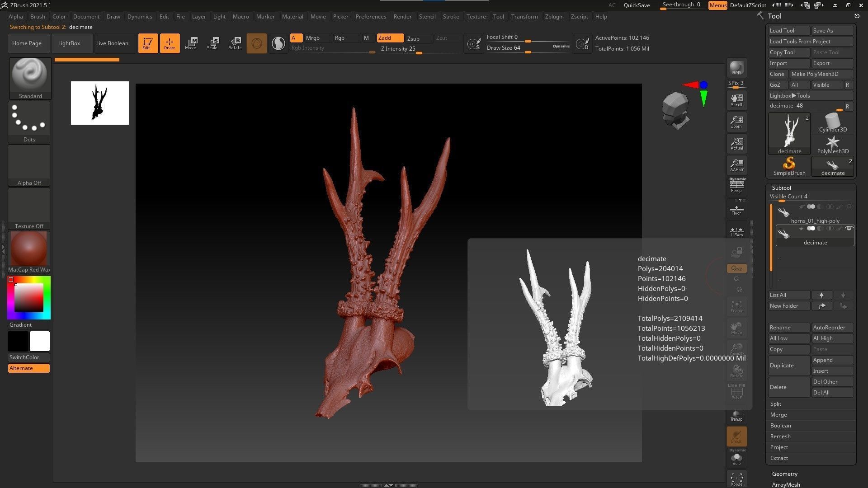The width and height of the screenshot is (868, 488).
Task: Click the AAHalf icon
Action: [x=736, y=165]
